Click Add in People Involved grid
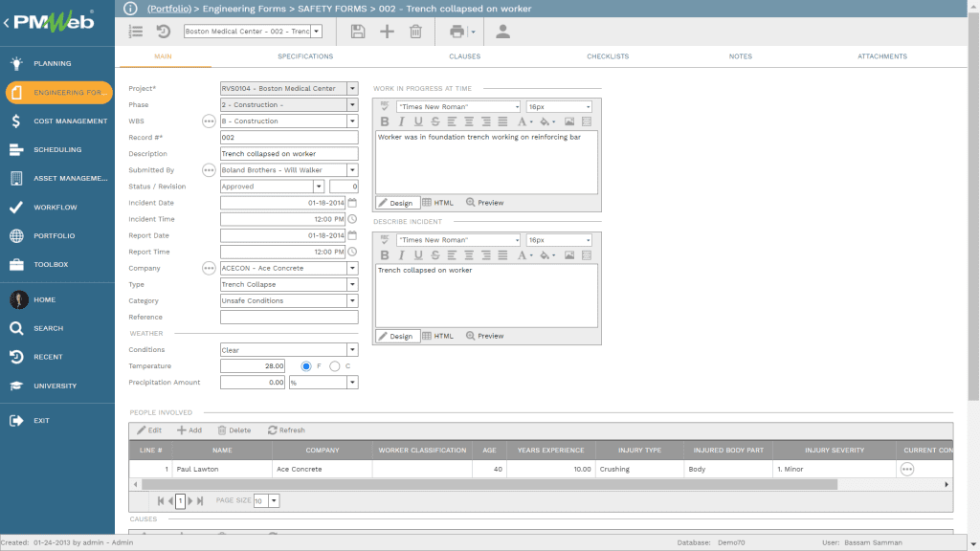Image resolution: width=980 pixels, height=551 pixels. pyautogui.click(x=189, y=430)
